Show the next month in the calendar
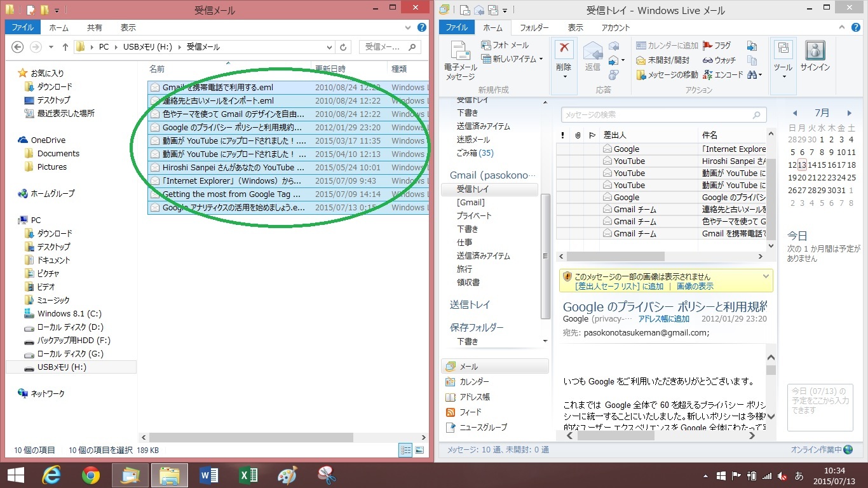 tap(850, 113)
